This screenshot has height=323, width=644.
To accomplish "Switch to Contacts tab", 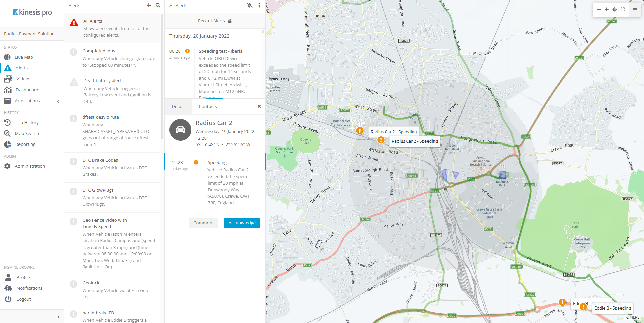I will click(208, 107).
